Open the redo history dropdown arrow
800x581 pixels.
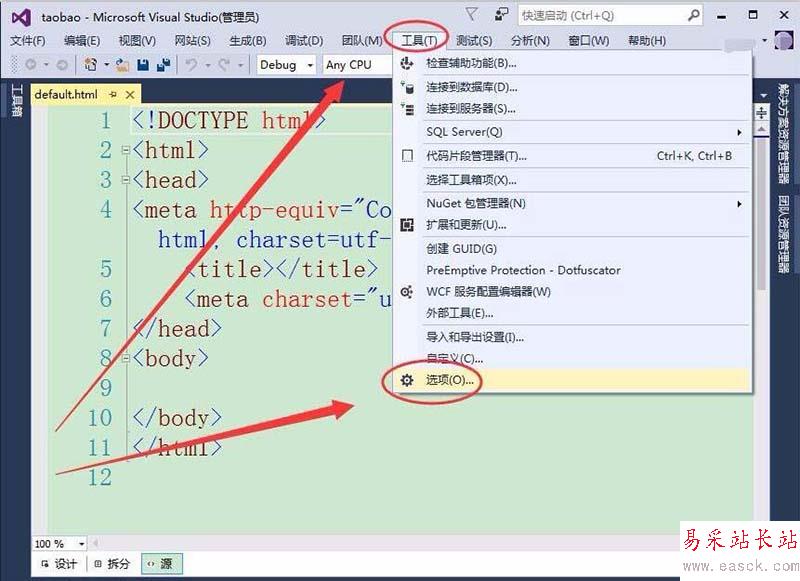240,65
